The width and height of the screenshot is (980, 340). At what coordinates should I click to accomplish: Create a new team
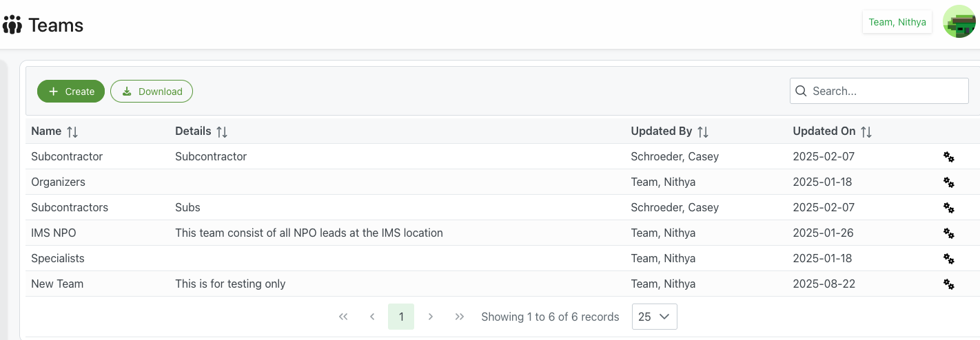tap(71, 92)
